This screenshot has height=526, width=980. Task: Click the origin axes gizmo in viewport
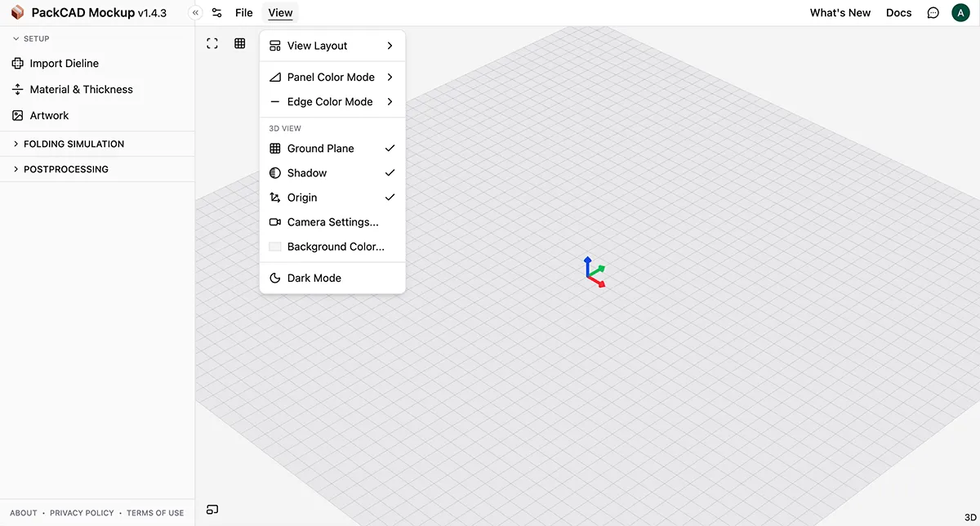coord(595,272)
